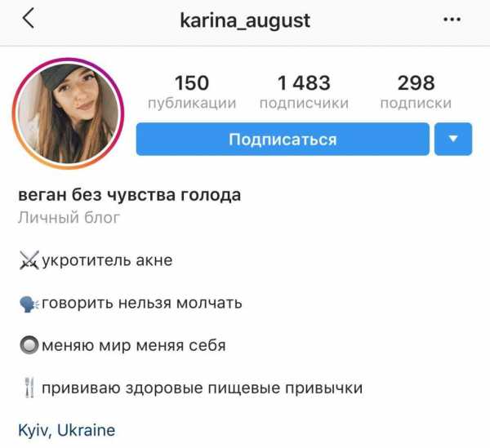Expand suggested accounts dropdown arrow

453,139
